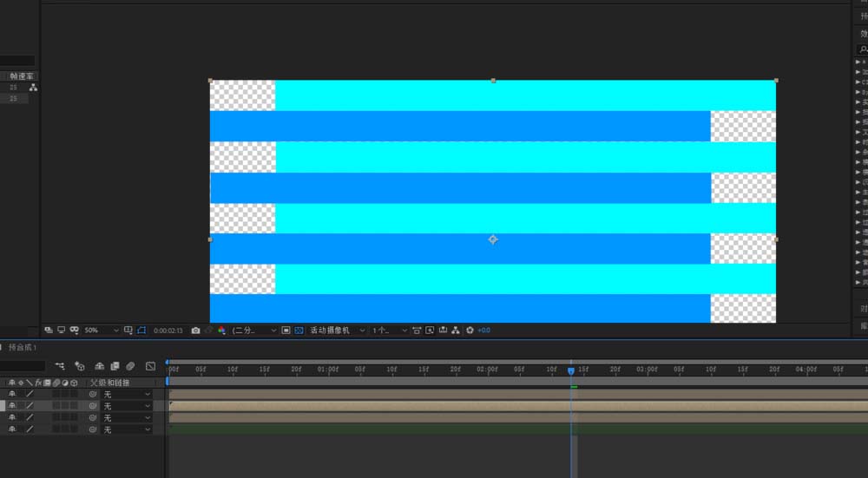Click the Primary Viewer monitor icon
Screen dimensions: 868x478
pyautogui.click(x=61, y=331)
